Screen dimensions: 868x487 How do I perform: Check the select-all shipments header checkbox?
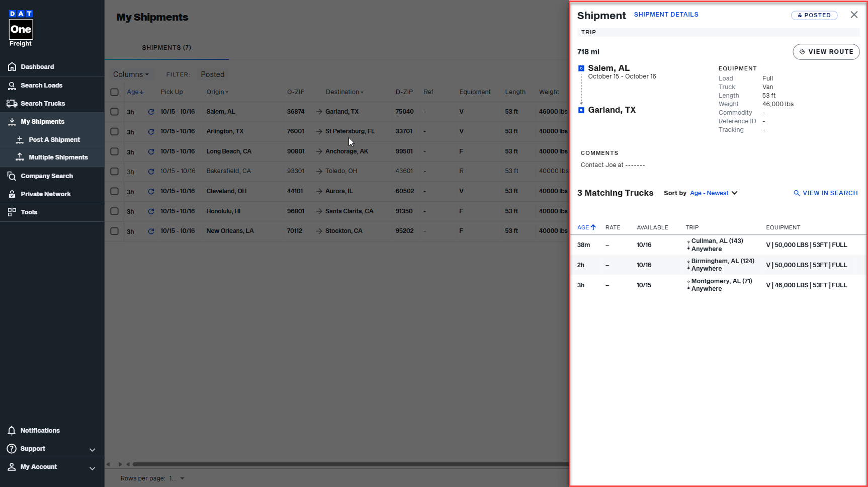click(x=115, y=92)
